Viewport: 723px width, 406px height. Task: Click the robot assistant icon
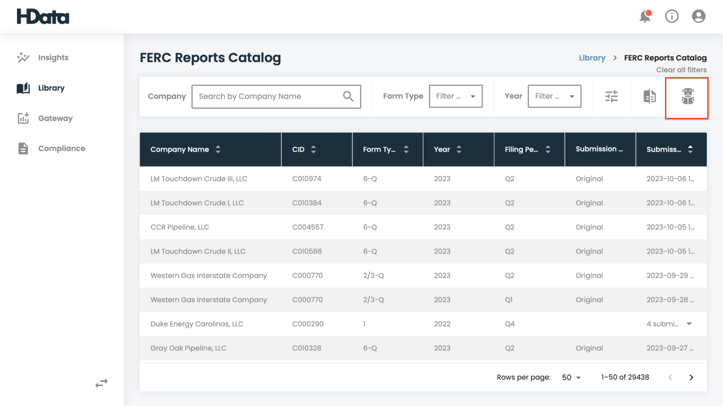point(687,97)
